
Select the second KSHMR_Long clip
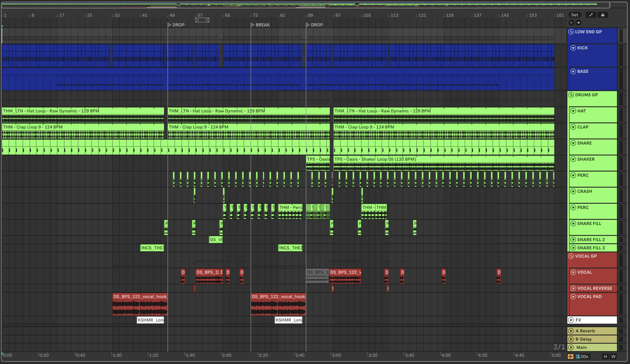pyautogui.click(x=288, y=320)
